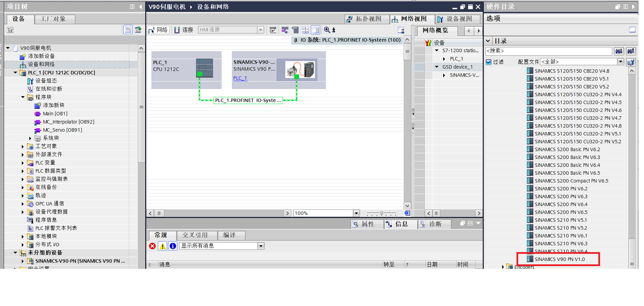Image resolution: width=644 pixels, height=306 pixels.
Task: Click the project tree vertical scrollbar thumb
Action: (141, 107)
